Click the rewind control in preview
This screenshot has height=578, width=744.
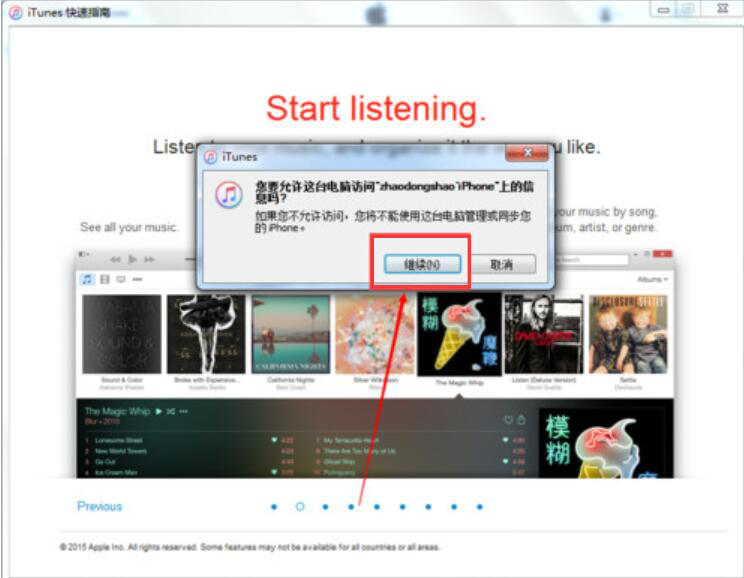tap(115, 259)
